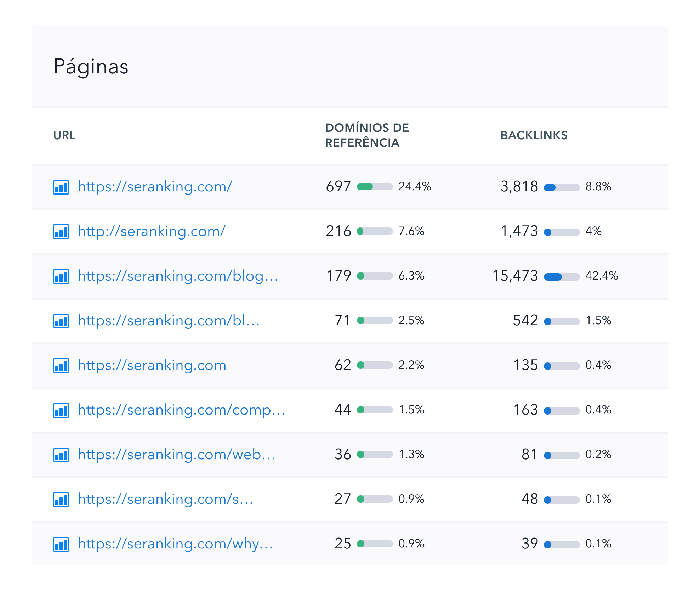Open the https://seranking.com/ link

[x=155, y=187]
